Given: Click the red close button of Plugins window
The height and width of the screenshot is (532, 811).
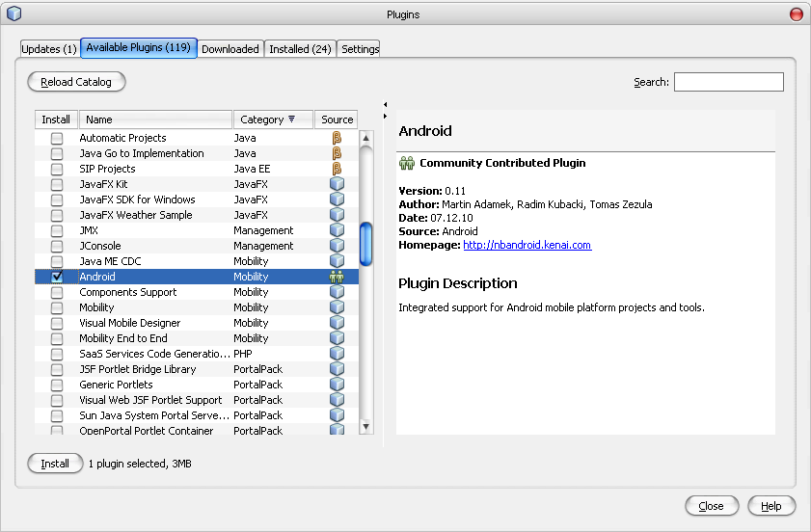Looking at the screenshot, I should [796, 13].
